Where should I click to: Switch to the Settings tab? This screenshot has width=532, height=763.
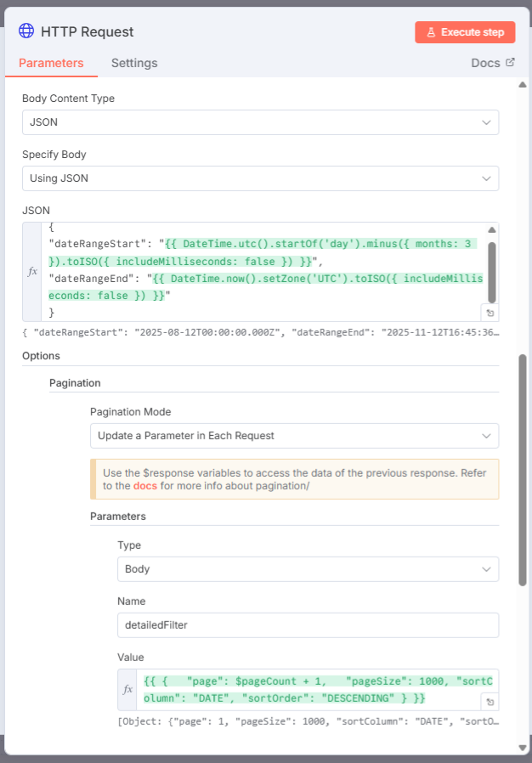click(134, 63)
